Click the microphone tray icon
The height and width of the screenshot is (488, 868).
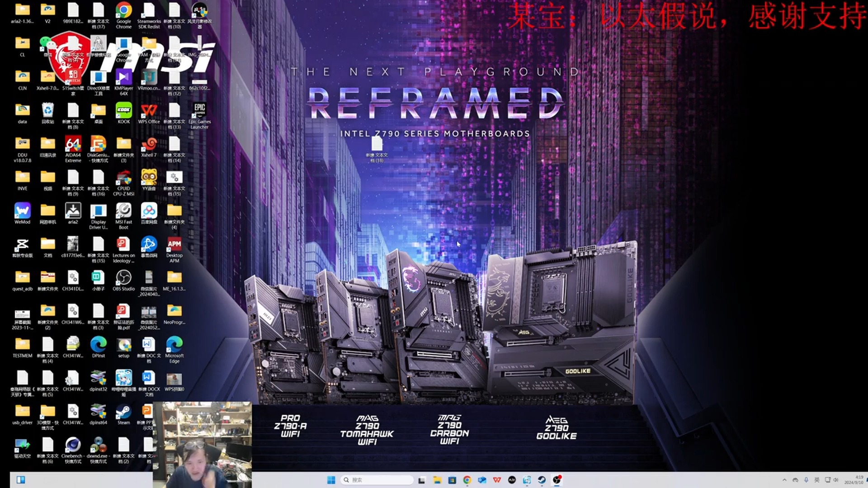(806, 480)
